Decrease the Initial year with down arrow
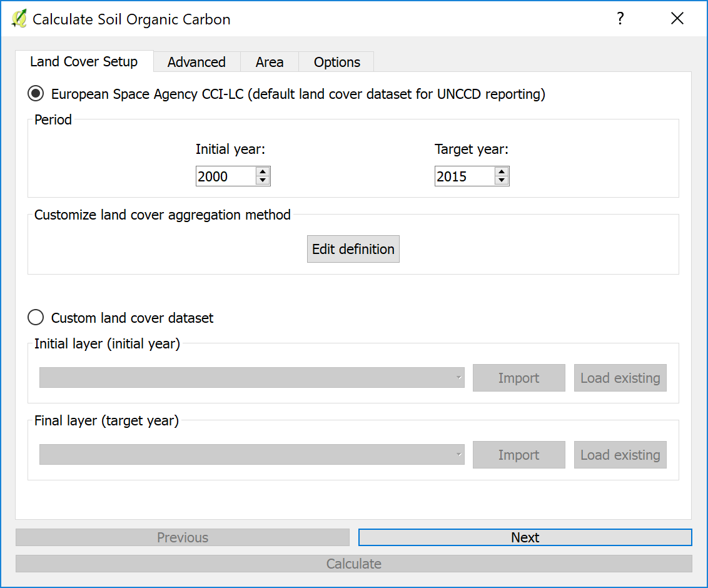Viewport: 708px width, 588px height. click(263, 181)
